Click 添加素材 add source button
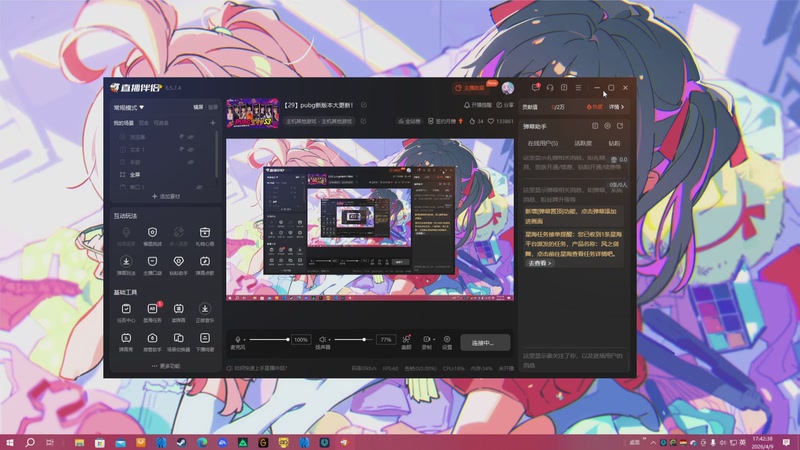 point(166,196)
